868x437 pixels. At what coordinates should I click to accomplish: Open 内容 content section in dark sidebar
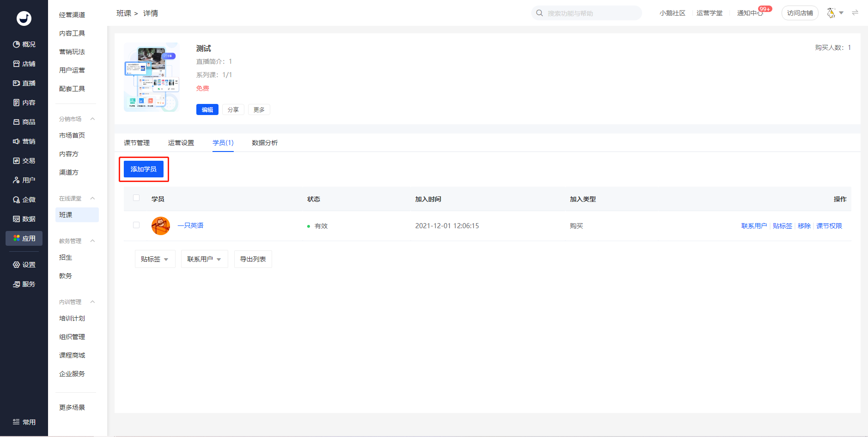24,103
